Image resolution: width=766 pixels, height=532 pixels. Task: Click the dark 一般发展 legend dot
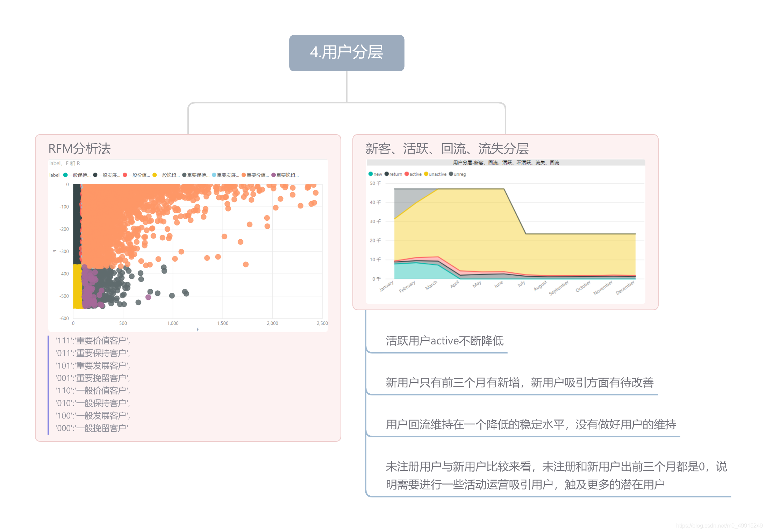95,175
